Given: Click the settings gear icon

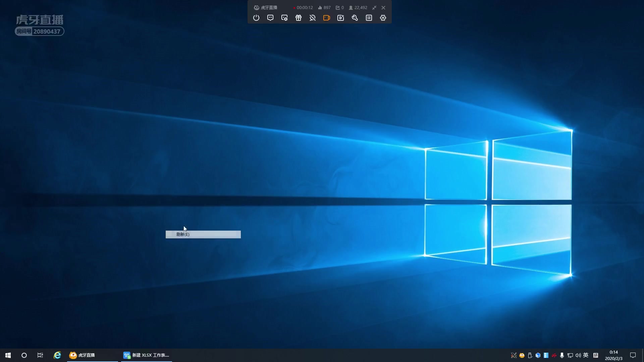Looking at the screenshot, I should pyautogui.click(x=383, y=18).
